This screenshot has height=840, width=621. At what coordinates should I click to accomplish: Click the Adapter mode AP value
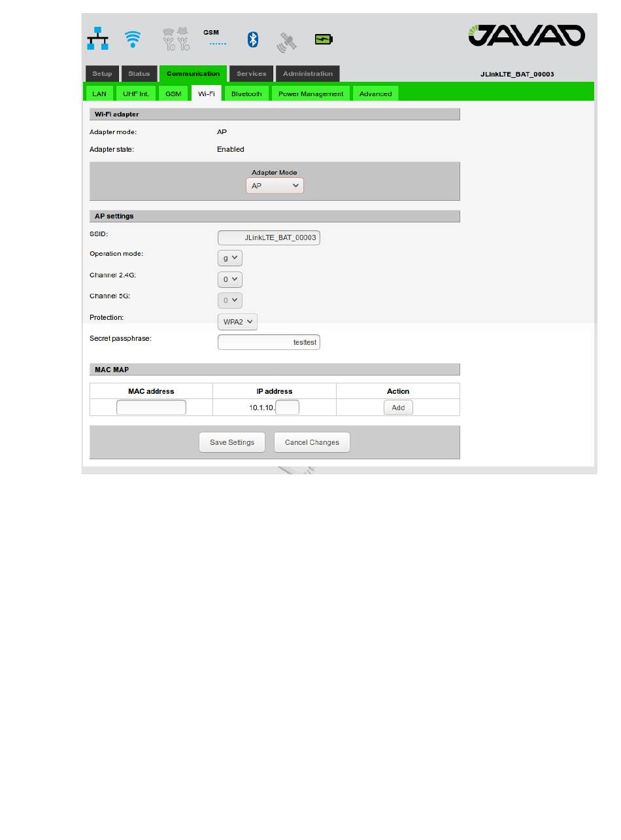[222, 132]
